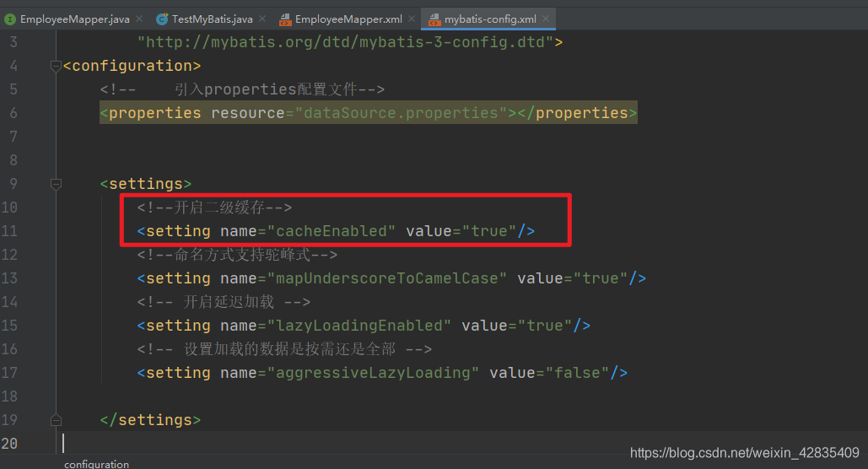The height and width of the screenshot is (469, 868).
Task: Click the true value of mapUnderscoreToCamelCase
Action: [601, 278]
